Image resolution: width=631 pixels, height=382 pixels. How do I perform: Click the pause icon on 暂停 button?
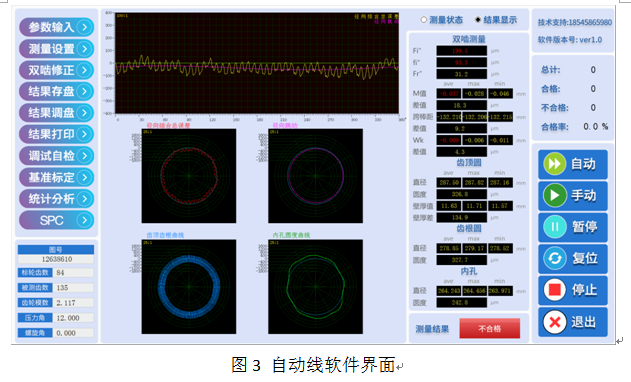(x=554, y=227)
